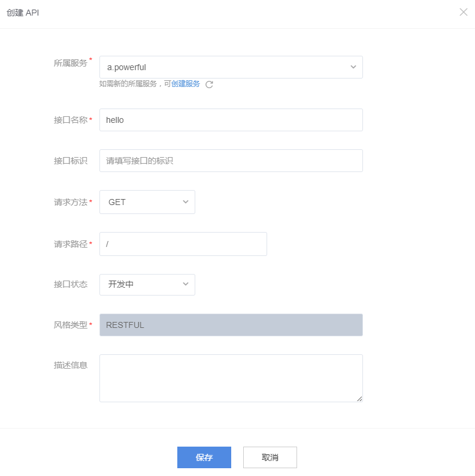Image resolution: width=475 pixels, height=476 pixels.
Task: Grab the resize handle of 描述信息 textarea
Action: coord(359,399)
